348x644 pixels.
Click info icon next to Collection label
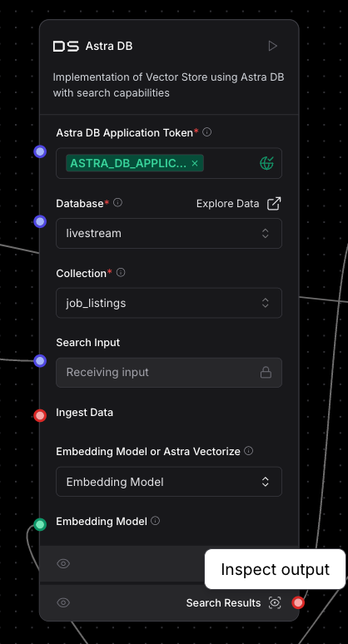pyautogui.click(x=121, y=273)
